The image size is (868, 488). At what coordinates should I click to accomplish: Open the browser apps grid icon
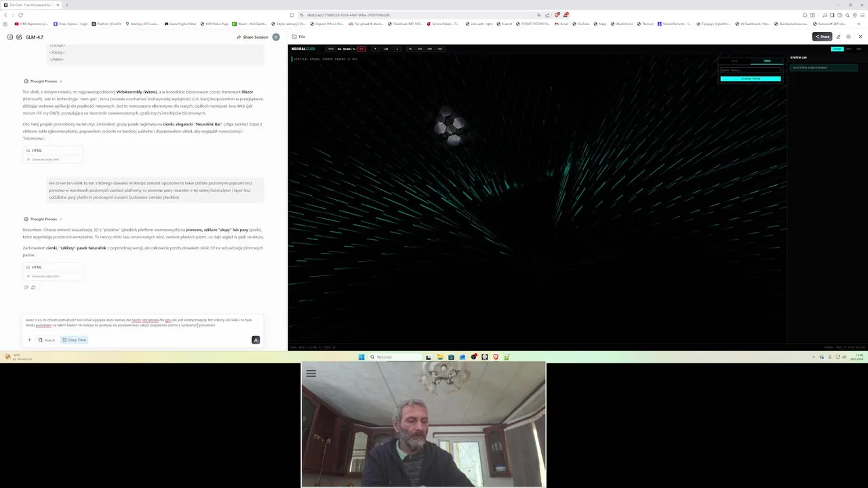pos(5,24)
